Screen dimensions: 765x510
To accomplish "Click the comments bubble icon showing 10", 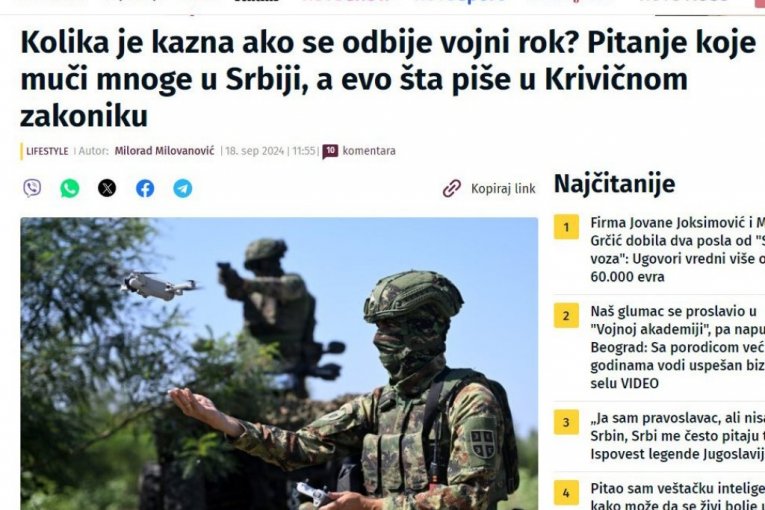I will point(330,151).
